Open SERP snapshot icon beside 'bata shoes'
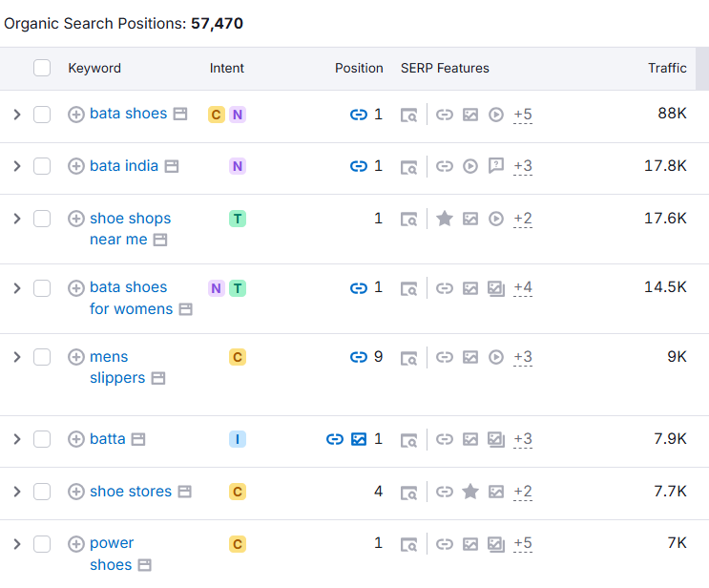This screenshot has height=588, width=709. (180, 114)
